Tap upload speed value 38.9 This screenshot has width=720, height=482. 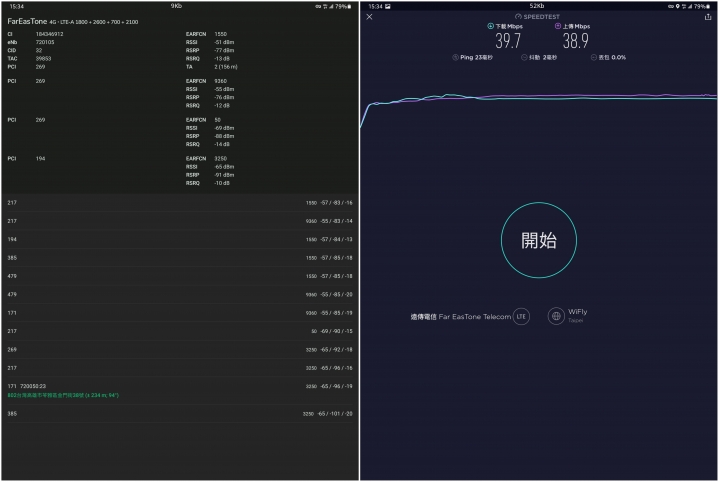575,41
